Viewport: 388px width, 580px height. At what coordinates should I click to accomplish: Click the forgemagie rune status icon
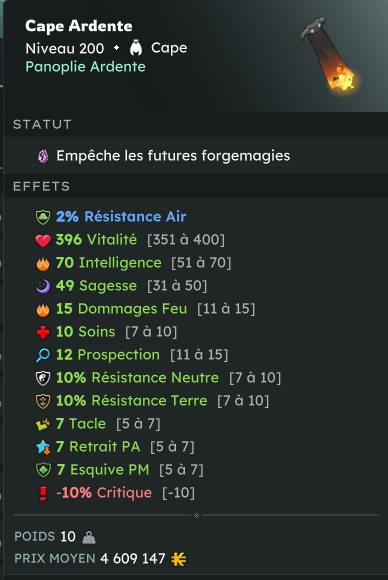pyautogui.click(x=43, y=156)
